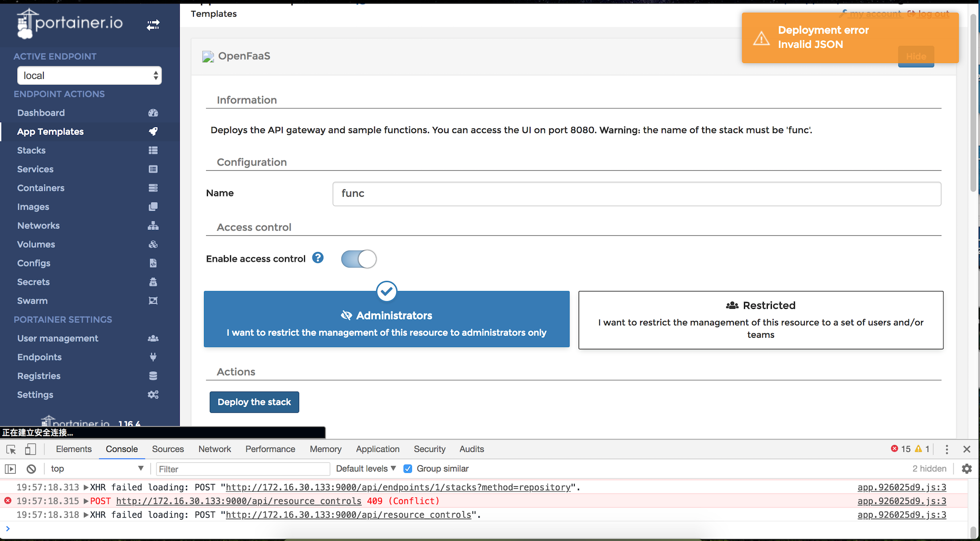
Task: Open DevTools settings gear
Action: pyautogui.click(x=966, y=468)
